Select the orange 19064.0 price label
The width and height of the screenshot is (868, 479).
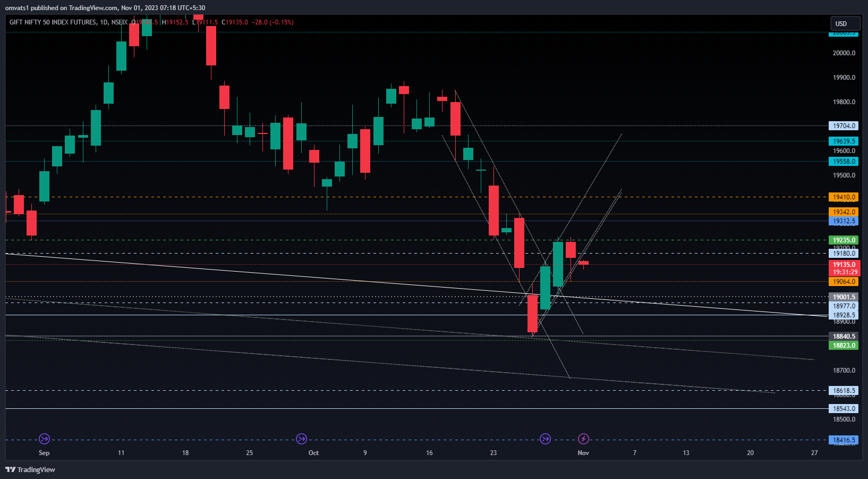click(x=844, y=282)
